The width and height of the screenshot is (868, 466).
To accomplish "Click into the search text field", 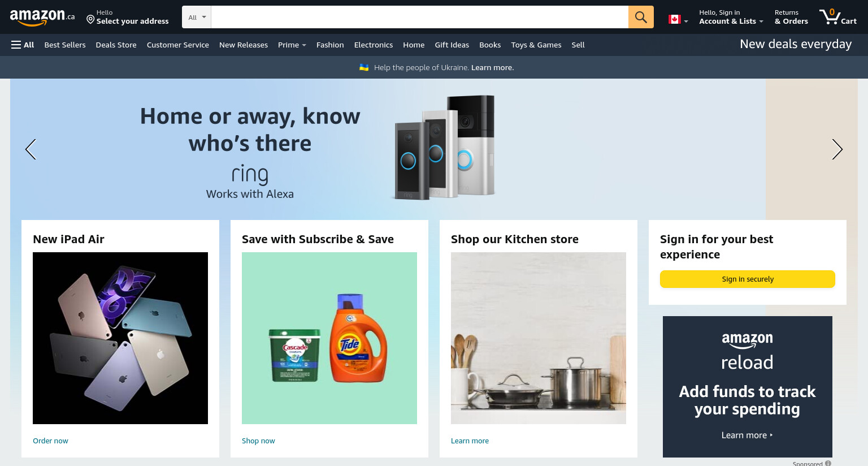I will pyautogui.click(x=420, y=17).
